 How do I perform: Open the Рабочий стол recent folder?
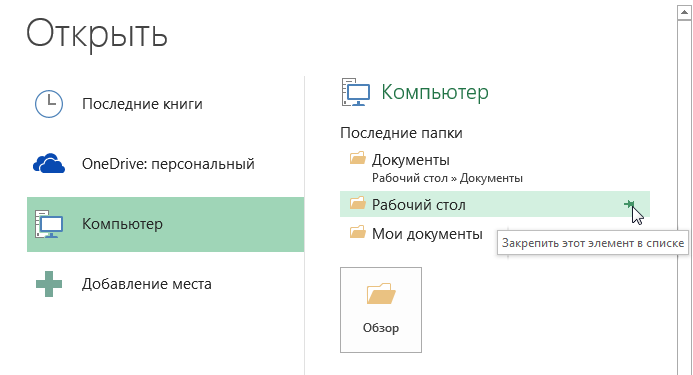[495, 204]
